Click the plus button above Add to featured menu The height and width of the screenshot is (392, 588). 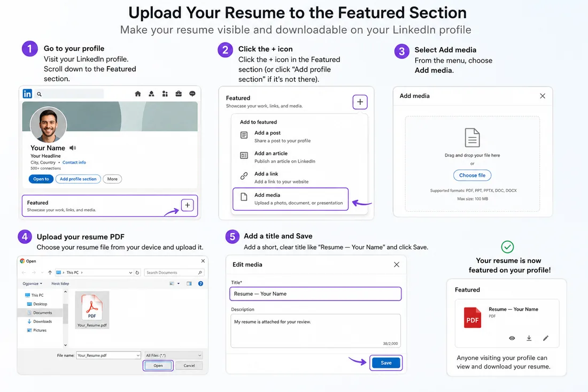pyautogui.click(x=360, y=102)
